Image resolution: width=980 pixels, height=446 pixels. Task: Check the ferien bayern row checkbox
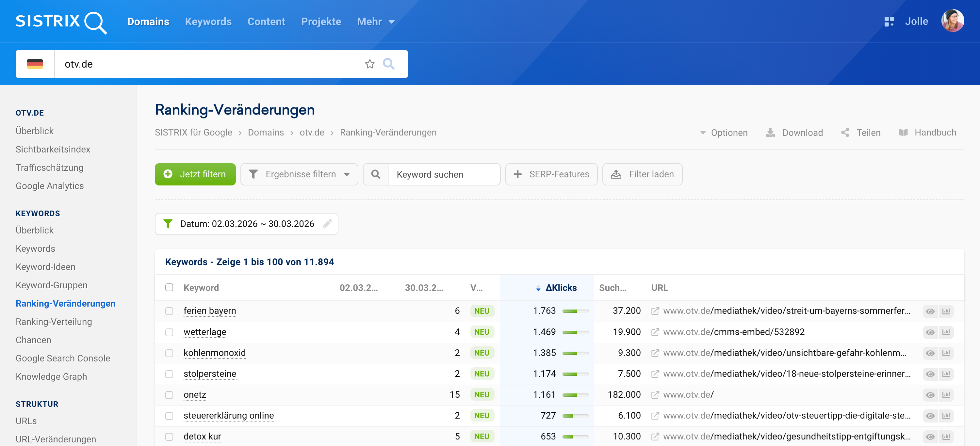169,311
